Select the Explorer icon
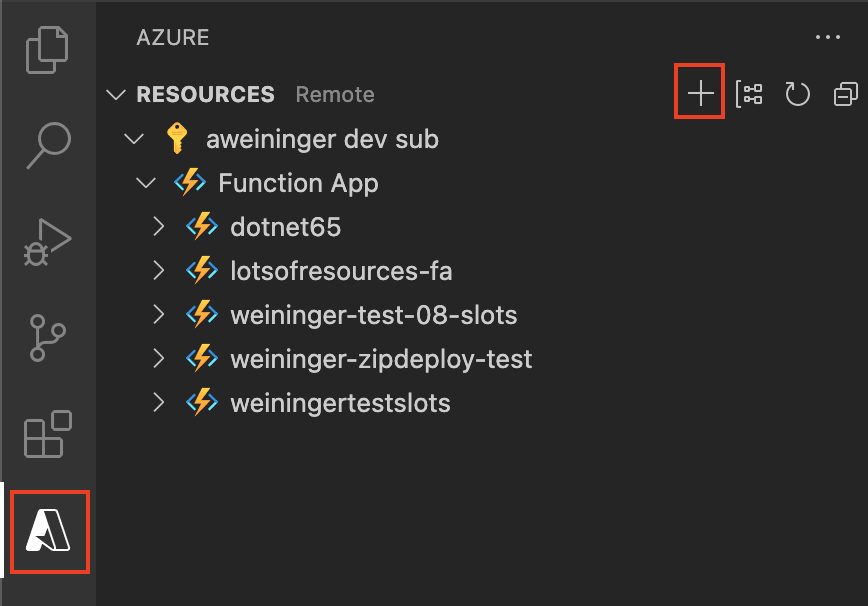868x606 pixels. click(49, 48)
